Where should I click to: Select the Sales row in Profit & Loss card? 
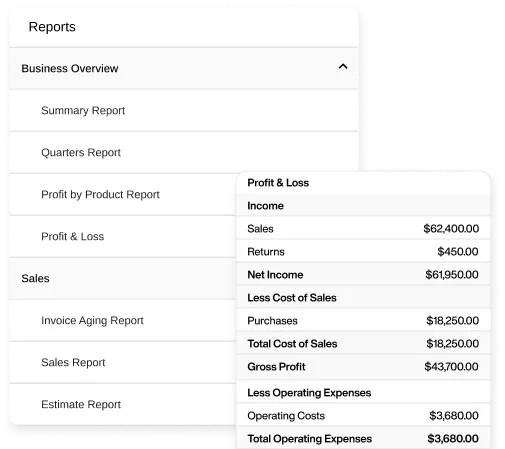coord(363,229)
